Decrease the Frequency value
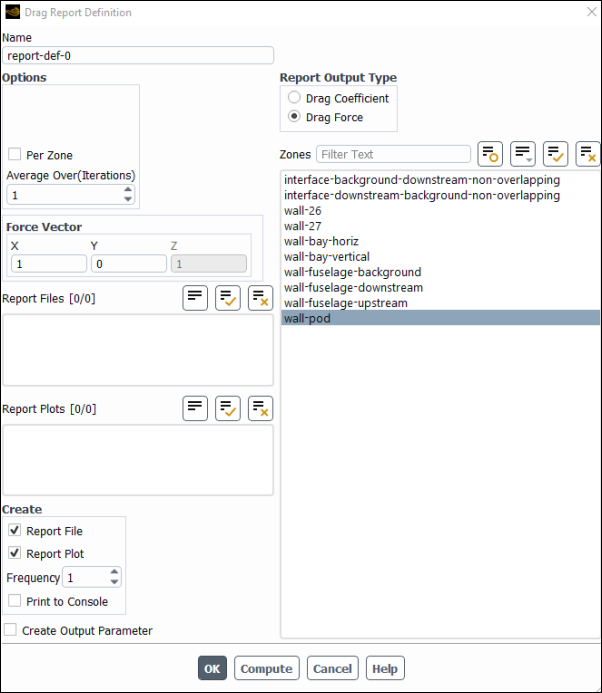This screenshot has height=693, width=602. click(x=114, y=582)
